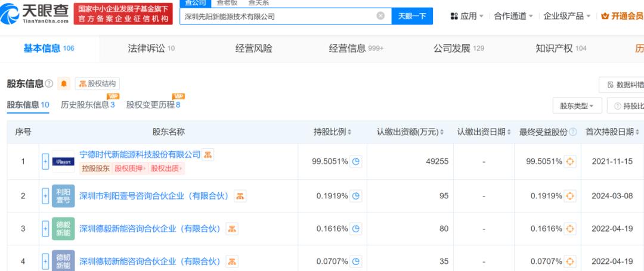Click pie chart icon beside 0.0707%
The width and height of the screenshot is (644, 271).
(355, 261)
